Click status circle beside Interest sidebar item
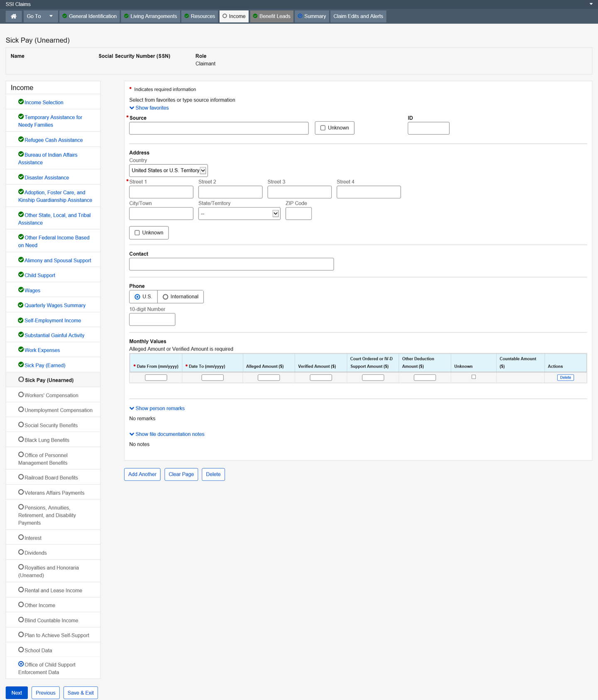The width and height of the screenshot is (598, 700). [21, 537]
